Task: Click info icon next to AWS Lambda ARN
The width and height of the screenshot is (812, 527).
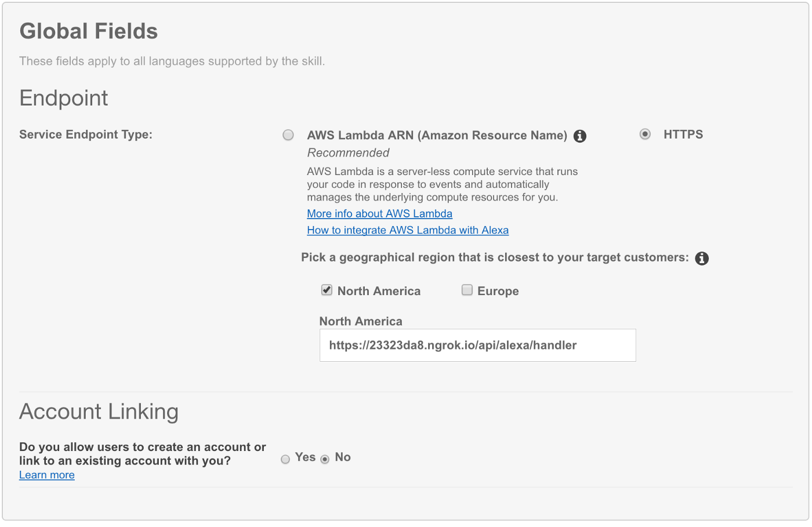Action: (580, 136)
